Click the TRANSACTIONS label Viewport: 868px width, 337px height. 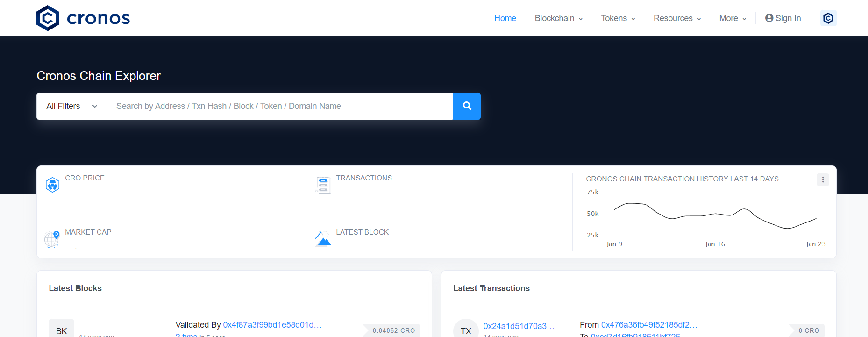[364, 178]
